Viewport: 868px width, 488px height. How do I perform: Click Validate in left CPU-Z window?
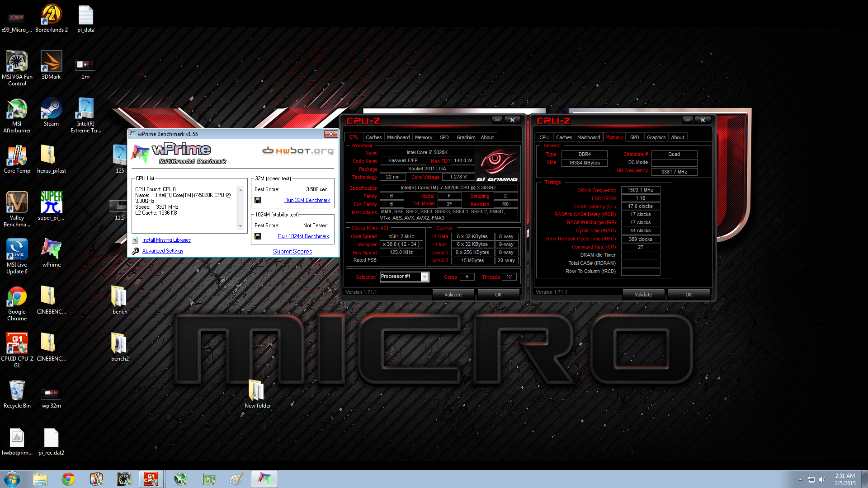point(453,295)
